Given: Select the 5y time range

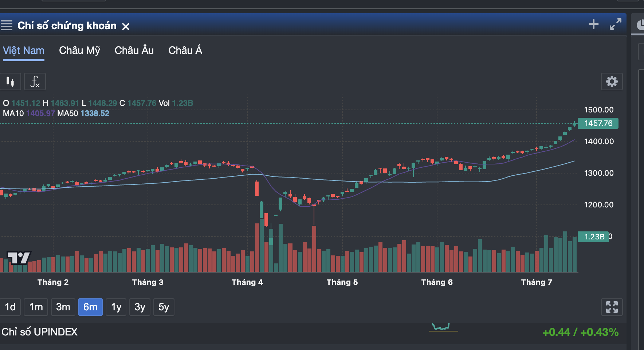Looking at the screenshot, I should (x=164, y=307).
